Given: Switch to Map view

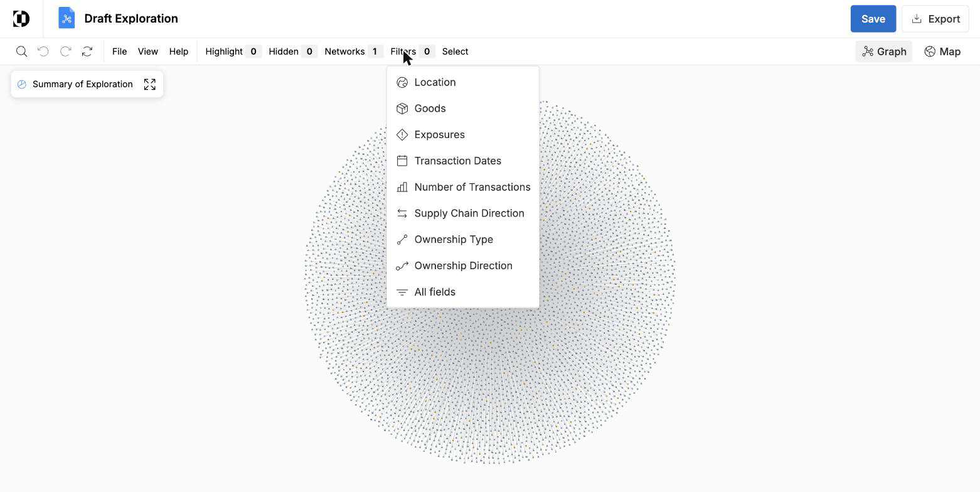Looking at the screenshot, I should tap(942, 51).
